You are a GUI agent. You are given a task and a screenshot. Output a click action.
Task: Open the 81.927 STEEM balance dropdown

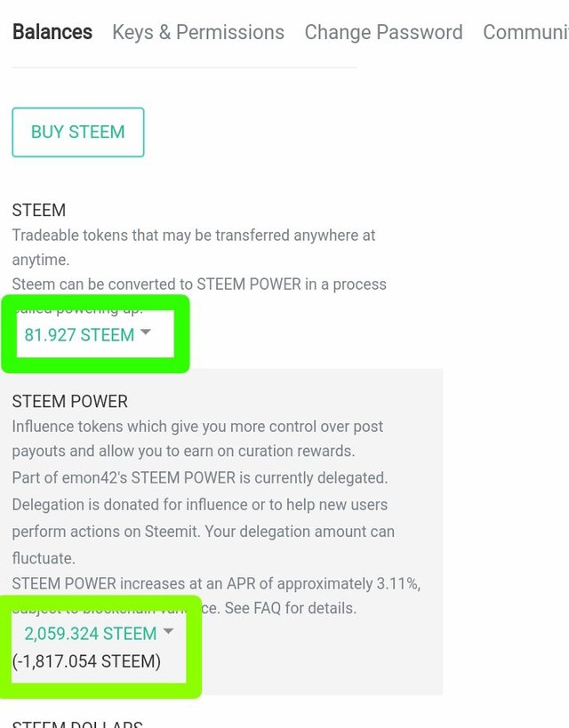(x=80, y=335)
